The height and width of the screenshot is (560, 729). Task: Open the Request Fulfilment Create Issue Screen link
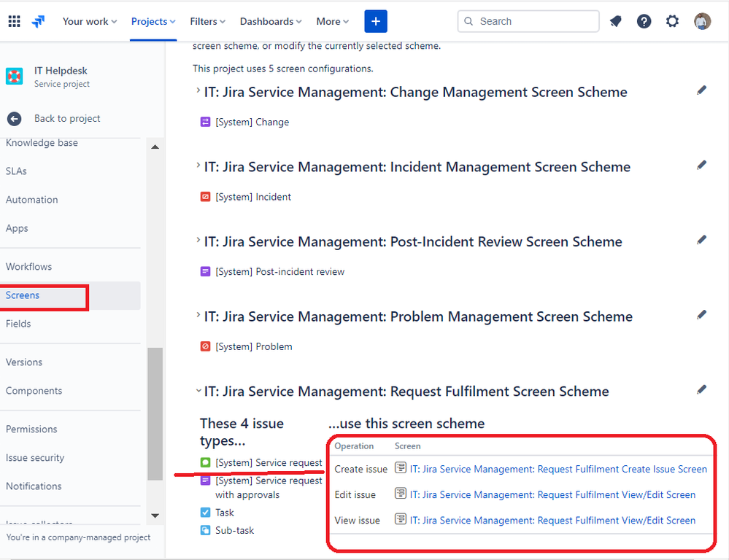(x=558, y=469)
